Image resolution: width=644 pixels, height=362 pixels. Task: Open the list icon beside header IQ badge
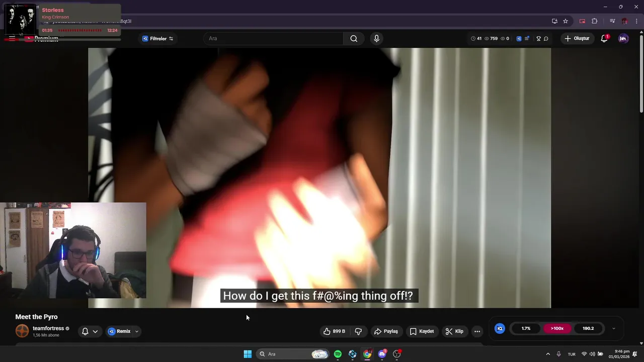tap(527, 39)
